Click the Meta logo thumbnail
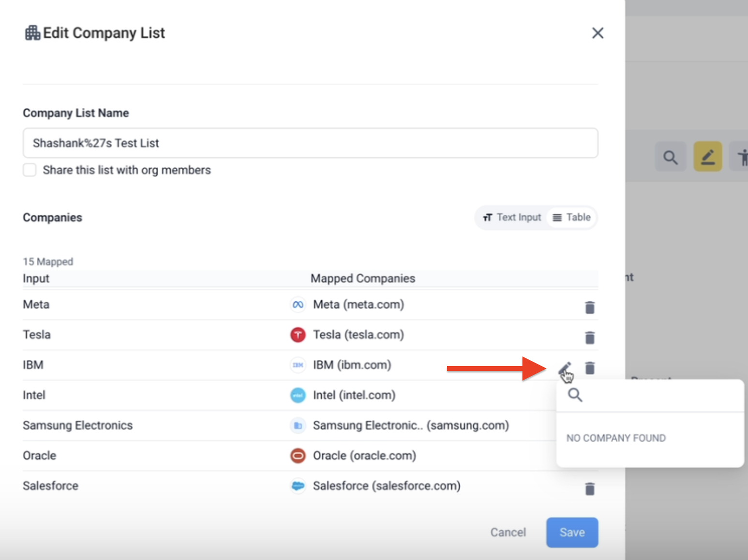This screenshot has width=748, height=560. [x=298, y=305]
